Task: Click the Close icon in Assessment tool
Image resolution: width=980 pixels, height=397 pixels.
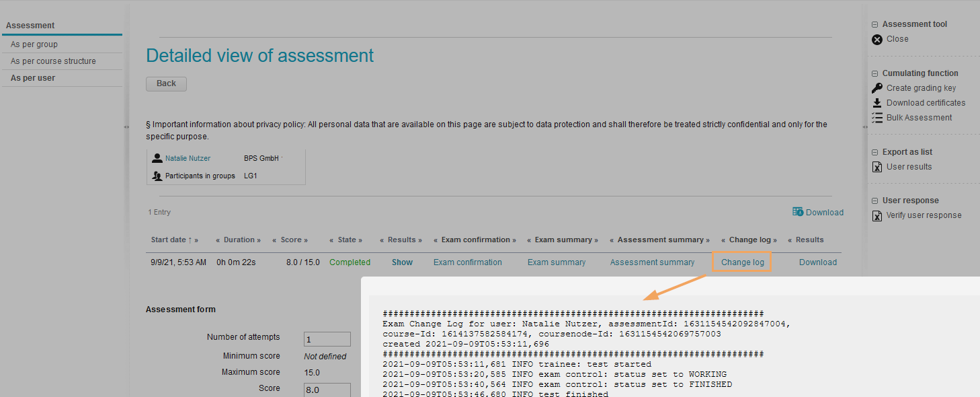Action: coord(877,40)
